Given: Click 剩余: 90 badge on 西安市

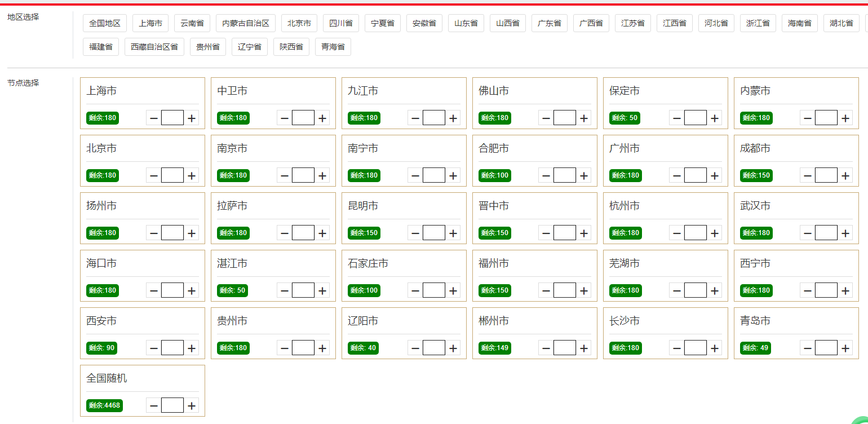Looking at the screenshot, I should click(101, 348).
